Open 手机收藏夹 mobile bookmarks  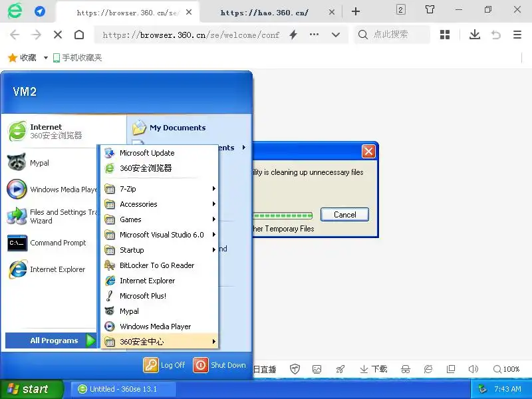click(x=77, y=58)
